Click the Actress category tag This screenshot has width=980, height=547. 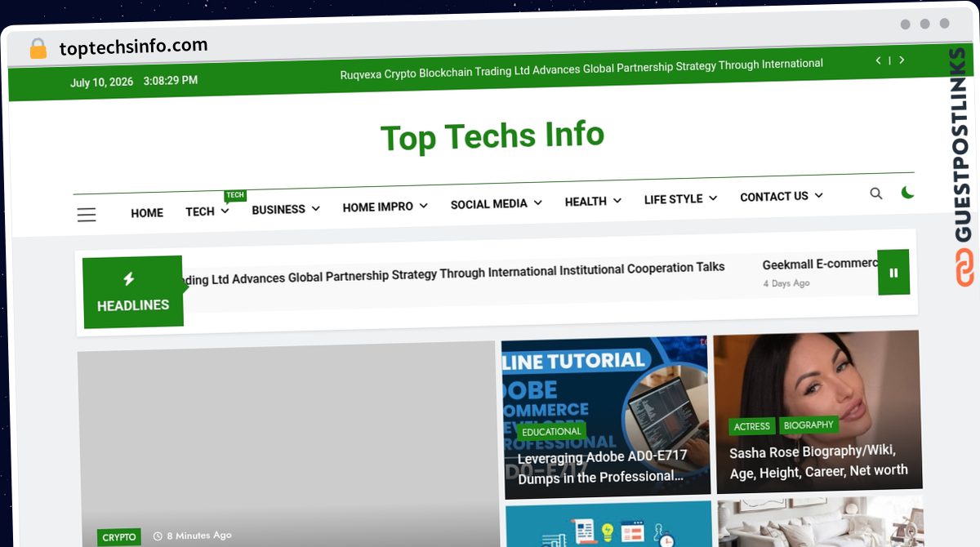[752, 426]
